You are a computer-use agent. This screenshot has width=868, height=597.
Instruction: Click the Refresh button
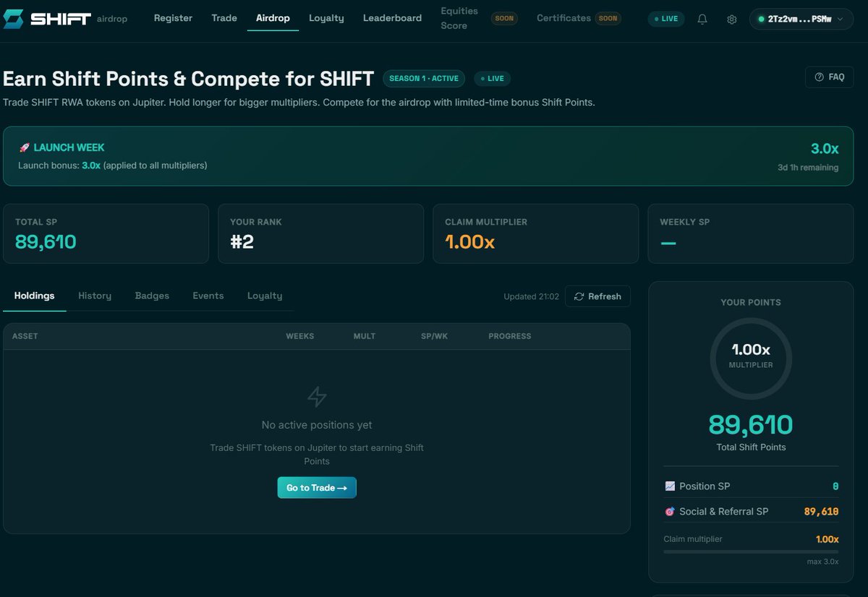[597, 296]
